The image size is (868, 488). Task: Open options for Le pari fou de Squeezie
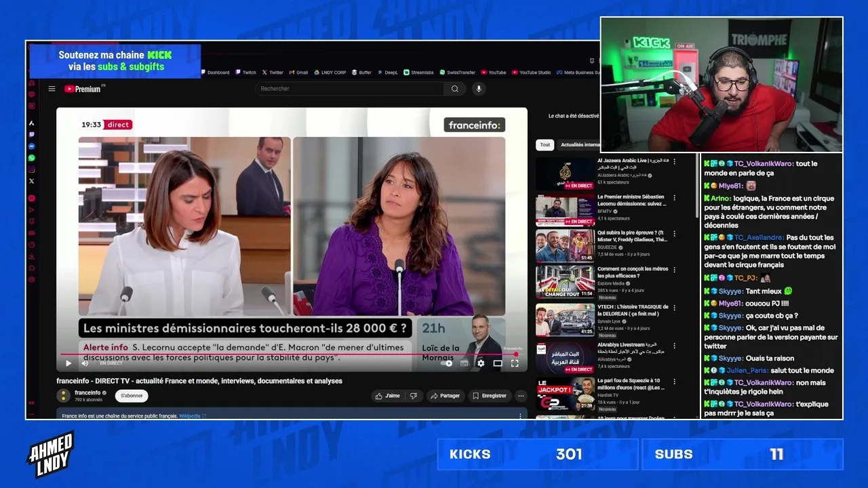pyautogui.click(x=673, y=382)
